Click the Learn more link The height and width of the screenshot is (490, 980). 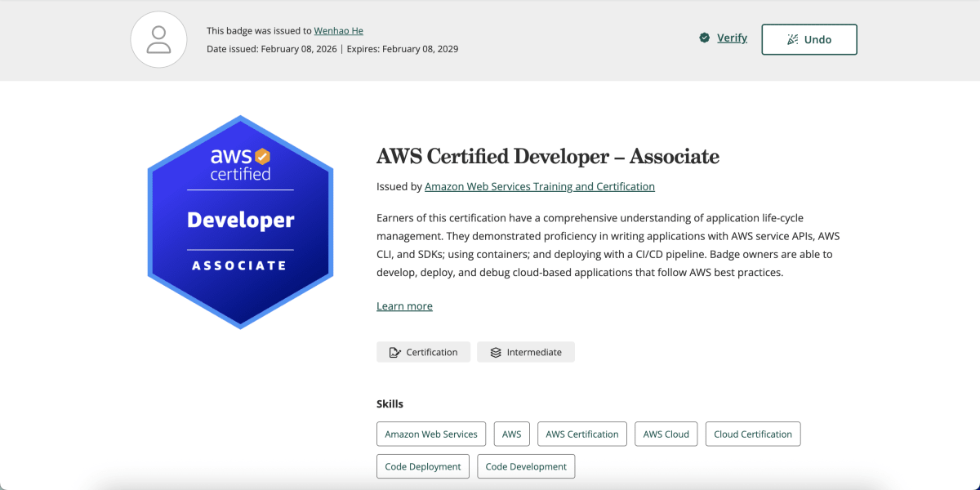pos(404,306)
